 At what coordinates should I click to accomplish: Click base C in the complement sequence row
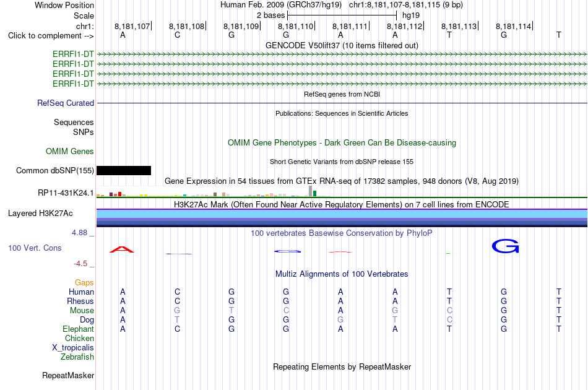(178, 35)
